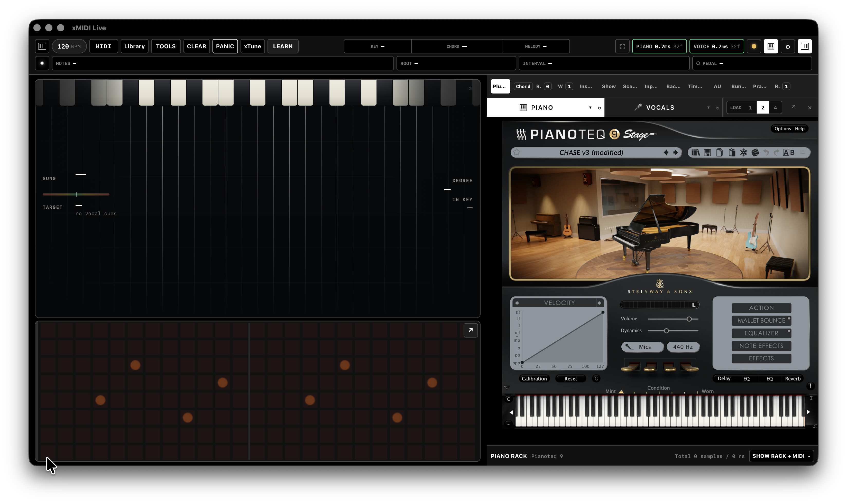This screenshot has width=847, height=504.
Task: Open the VOCALS dropdown arrow
Action: 708,108
